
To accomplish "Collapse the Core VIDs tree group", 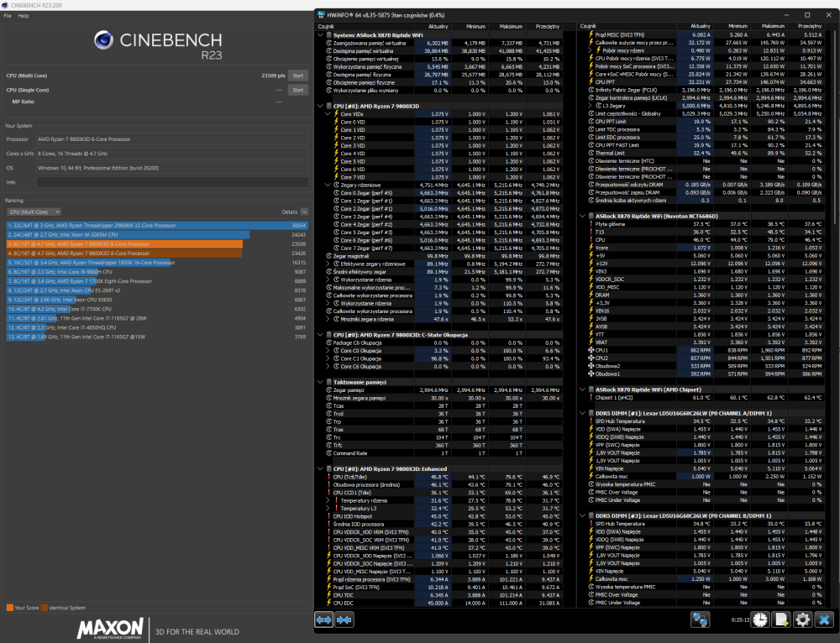I will pyautogui.click(x=328, y=114).
